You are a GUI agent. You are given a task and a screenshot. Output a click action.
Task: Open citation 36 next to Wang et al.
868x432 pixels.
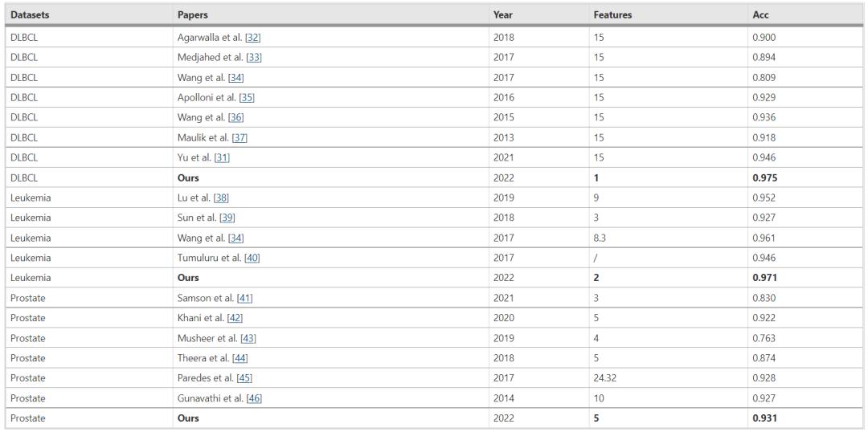pyautogui.click(x=235, y=118)
